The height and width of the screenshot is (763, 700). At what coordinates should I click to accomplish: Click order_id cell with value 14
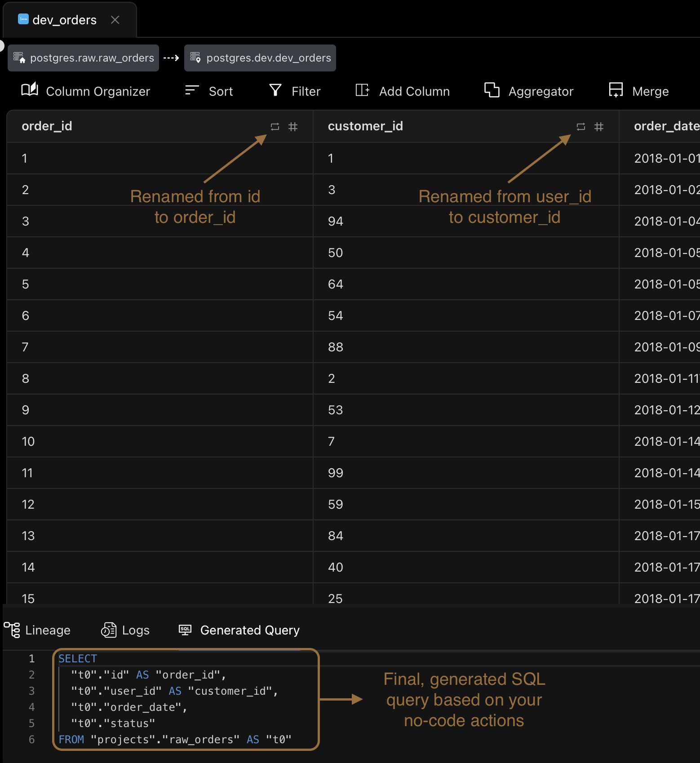160,567
